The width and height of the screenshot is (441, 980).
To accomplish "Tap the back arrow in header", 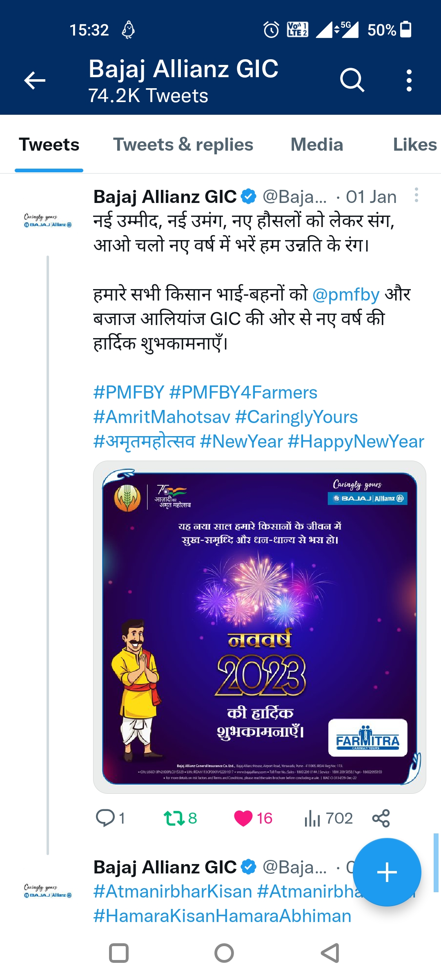I will pos(35,80).
